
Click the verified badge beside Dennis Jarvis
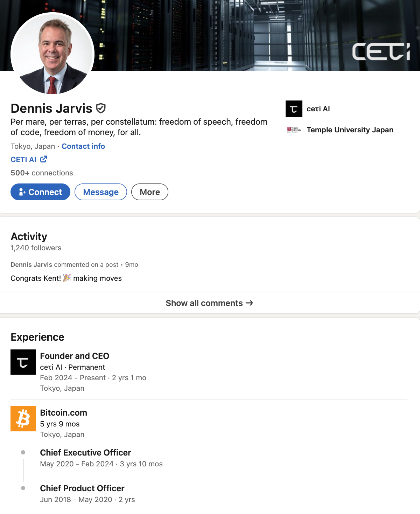pos(101,108)
